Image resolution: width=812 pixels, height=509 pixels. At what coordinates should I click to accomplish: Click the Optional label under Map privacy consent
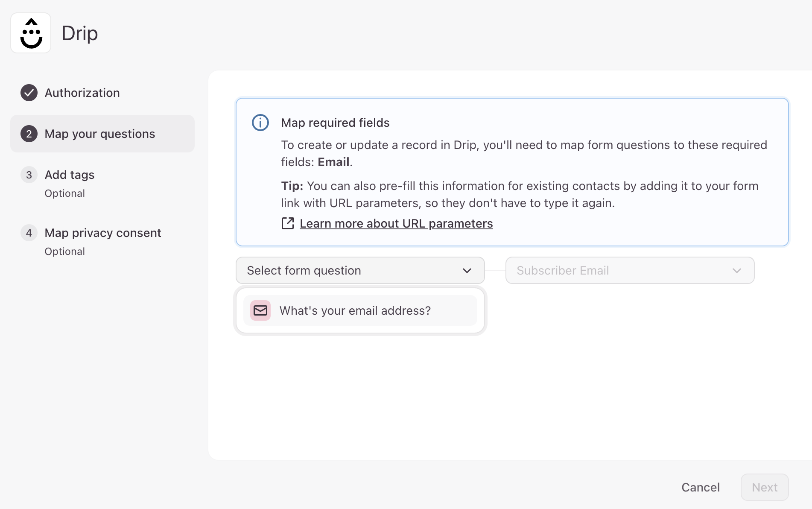pyautogui.click(x=65, y=252)
